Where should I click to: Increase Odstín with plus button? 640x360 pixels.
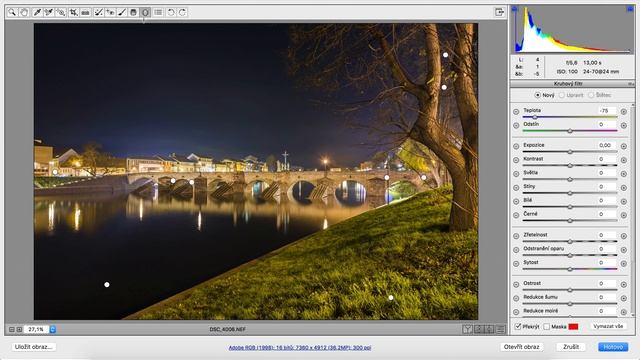pyautogui.click(x=624, y=126)
